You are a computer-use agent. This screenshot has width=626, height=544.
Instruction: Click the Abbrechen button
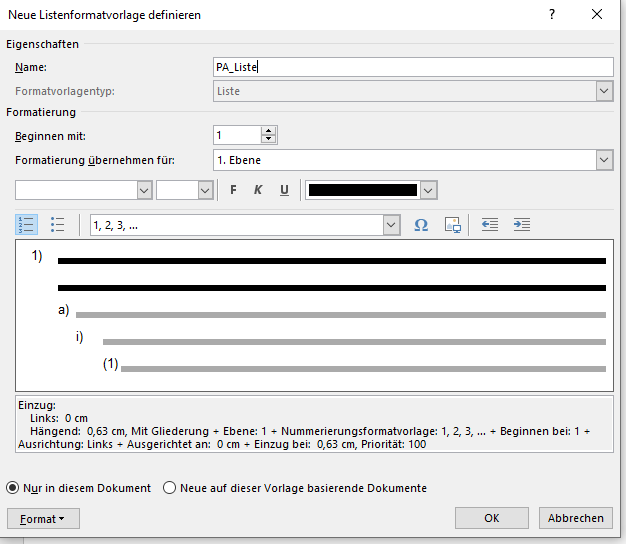[x=575, y=518]
